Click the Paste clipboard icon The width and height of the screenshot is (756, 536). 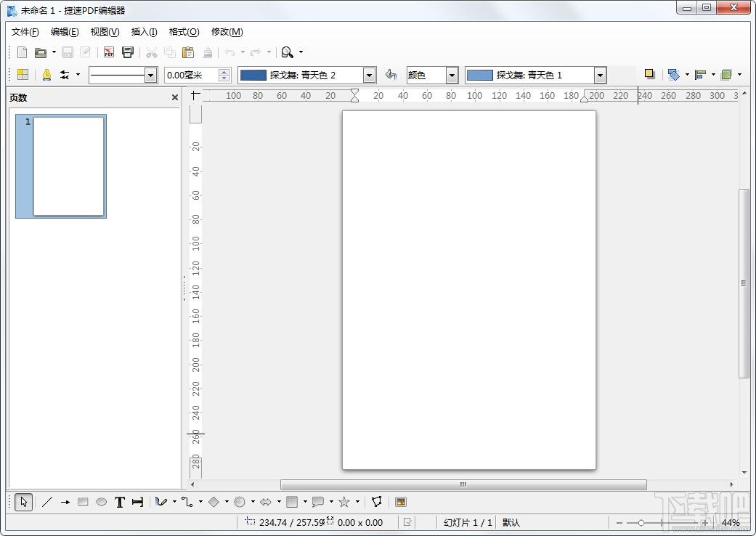[x=188, y=52]
